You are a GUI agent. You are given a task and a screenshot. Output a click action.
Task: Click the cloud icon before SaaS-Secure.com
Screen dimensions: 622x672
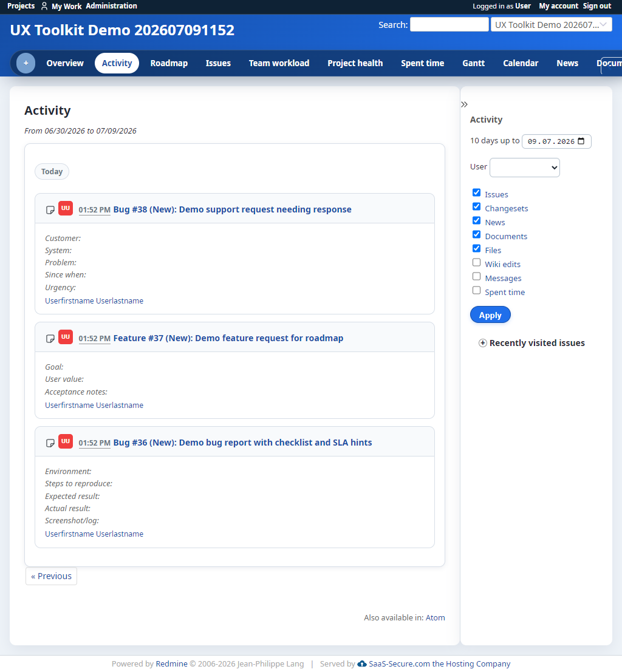click(x=362, y=664)
